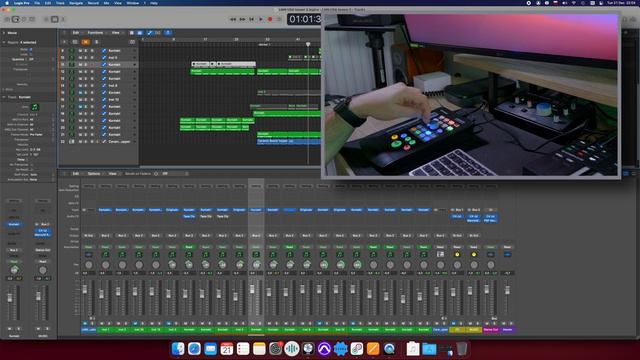The image size is (640, 360).
Task: Open QuickTime Player from the Dock
Action: (x=389, y=349)
